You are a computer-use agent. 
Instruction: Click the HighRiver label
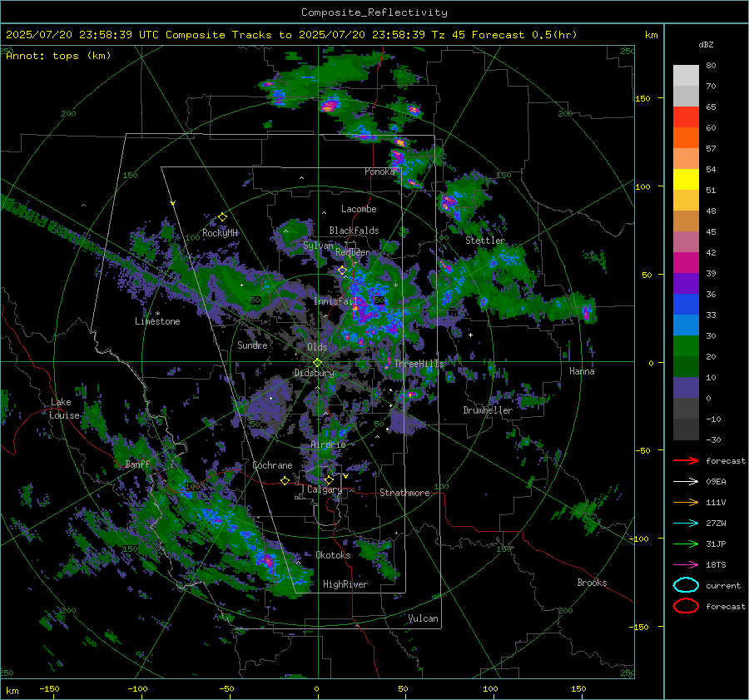click(345, 584)
